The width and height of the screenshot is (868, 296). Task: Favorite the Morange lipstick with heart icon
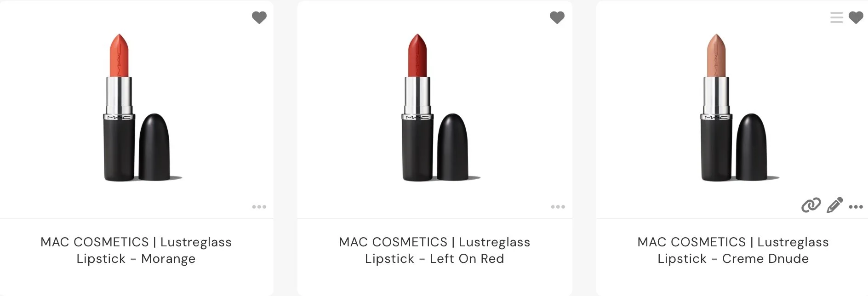tap(259, 17)
